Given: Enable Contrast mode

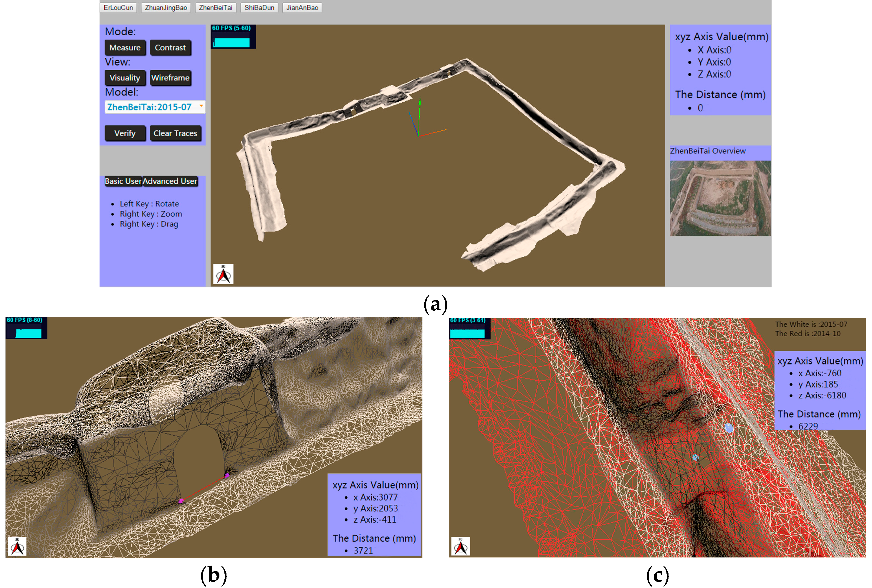Looking at the screenshot, I should [171, 48].
